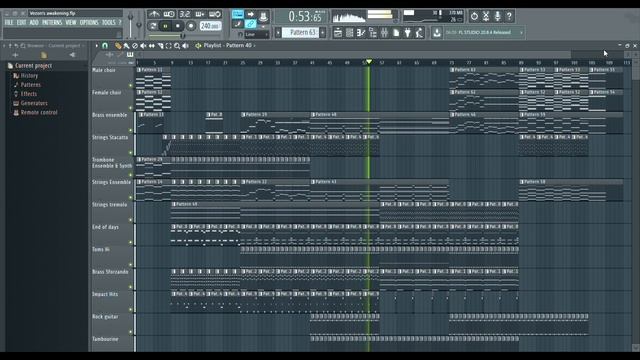This screenshot has width=640, height=360.
Task: Open the Playlist window icon
Action: pos(338,33)
